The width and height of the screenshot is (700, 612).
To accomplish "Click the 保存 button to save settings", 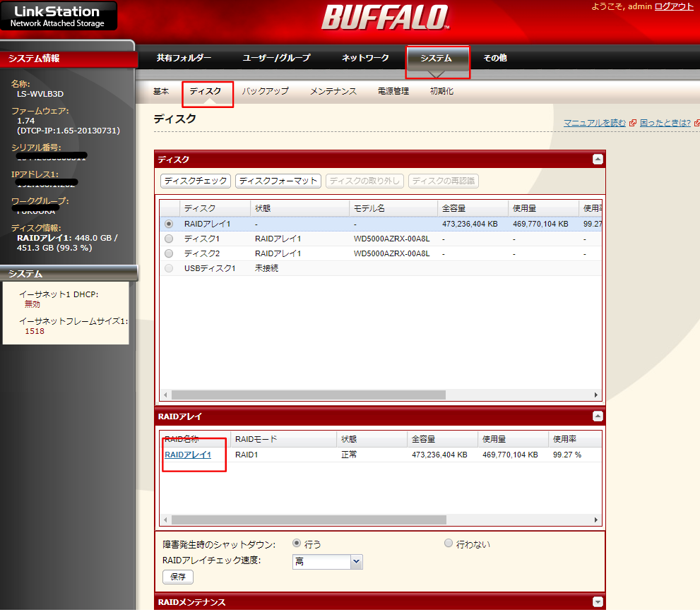I will (177, 577).
